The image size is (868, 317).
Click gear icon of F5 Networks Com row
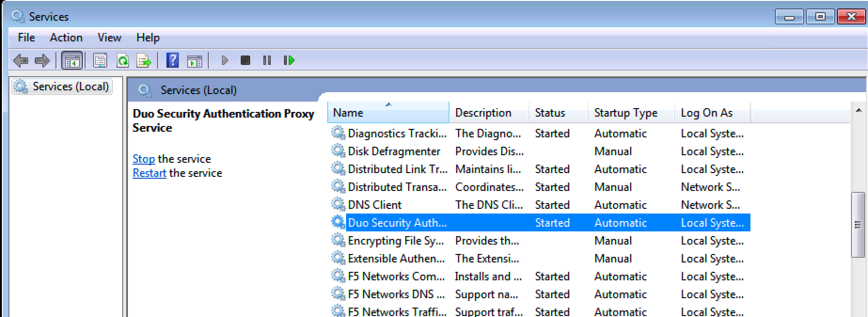(338, 276)
